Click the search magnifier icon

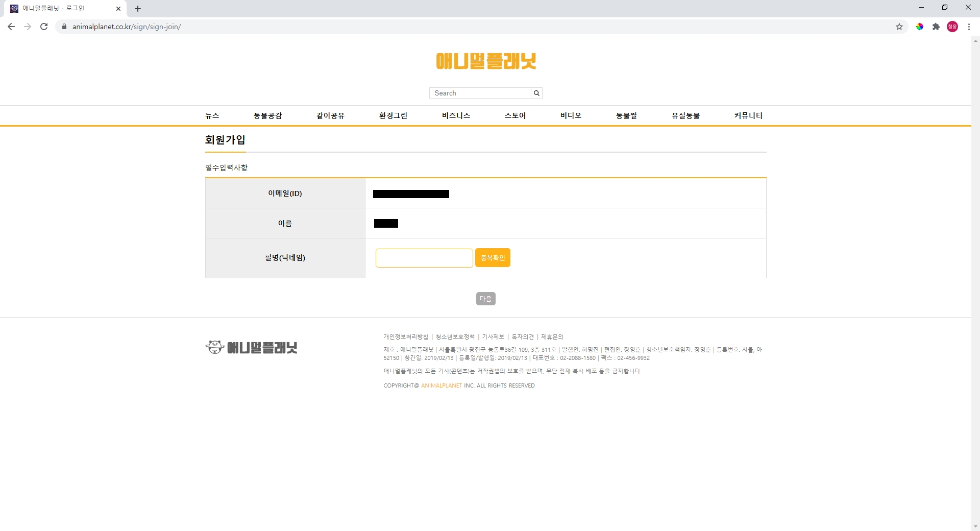[536, 93]
